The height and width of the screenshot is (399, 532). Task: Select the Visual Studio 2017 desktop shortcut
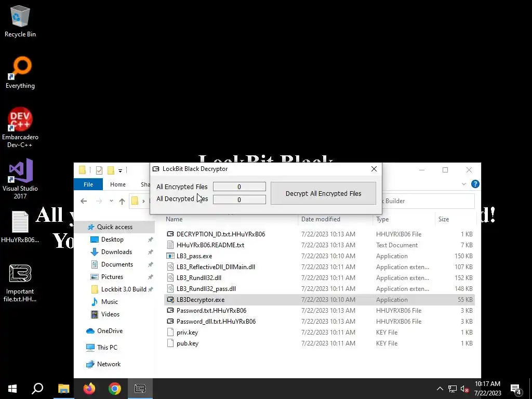click(x=20, y=179)
